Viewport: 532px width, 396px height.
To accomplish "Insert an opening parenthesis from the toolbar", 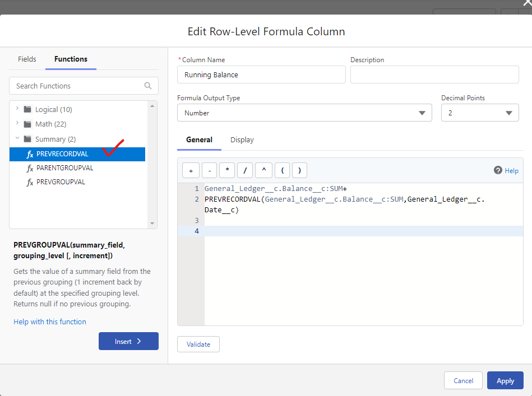I will [x=282, y=170].
